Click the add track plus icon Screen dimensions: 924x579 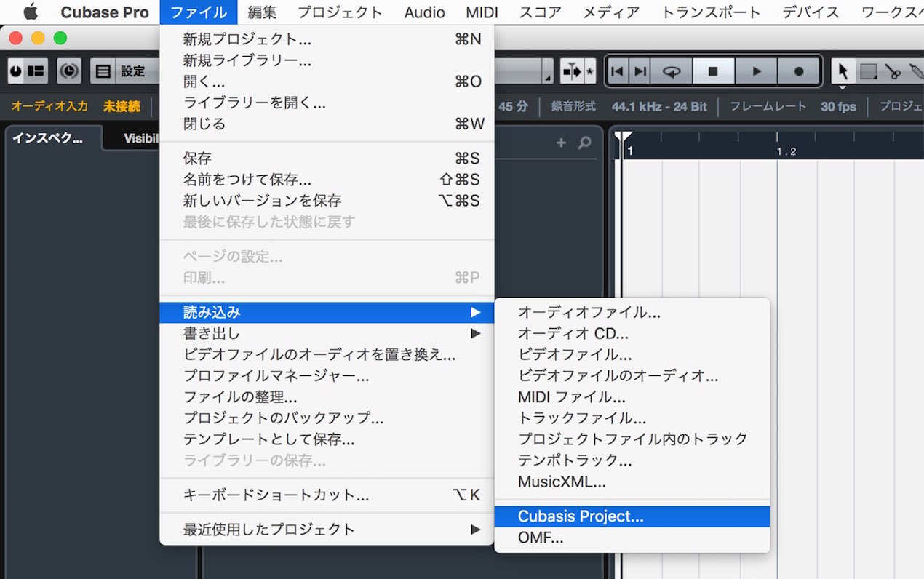click(561, 143)
